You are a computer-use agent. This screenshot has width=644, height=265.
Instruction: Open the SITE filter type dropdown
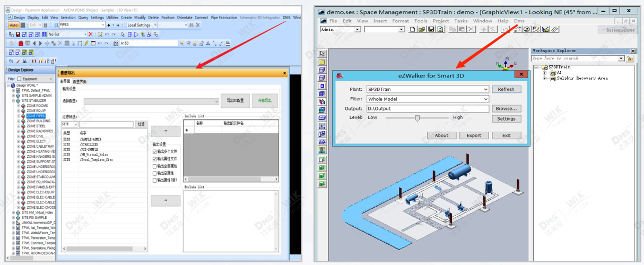(x=69, y=124)
